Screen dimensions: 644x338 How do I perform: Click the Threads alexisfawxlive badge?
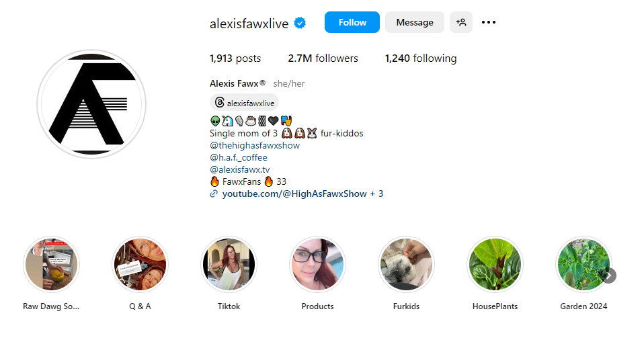245,103
